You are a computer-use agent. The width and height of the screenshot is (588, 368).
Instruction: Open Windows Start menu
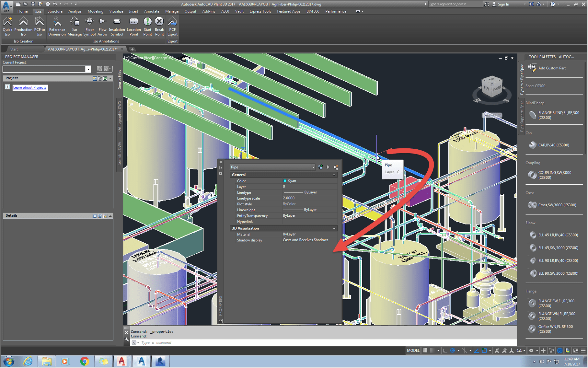pyautogui.click(x=9, y=361)
